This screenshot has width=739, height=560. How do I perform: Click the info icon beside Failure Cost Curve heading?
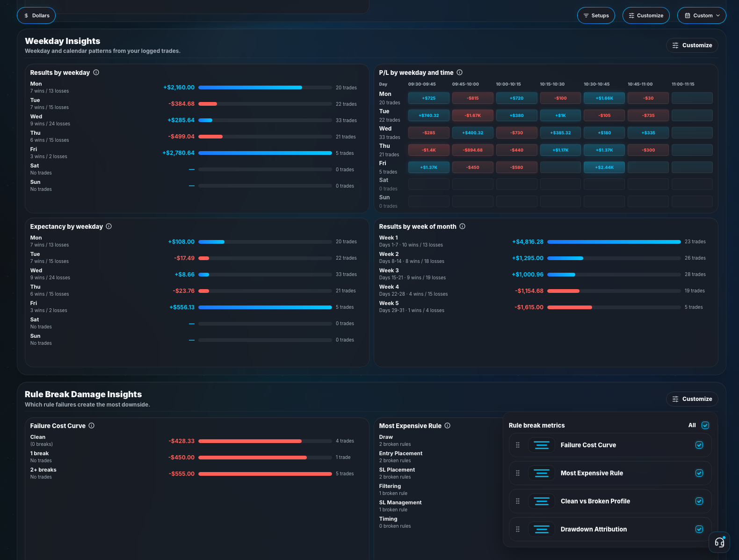click(x=92, y=426)
